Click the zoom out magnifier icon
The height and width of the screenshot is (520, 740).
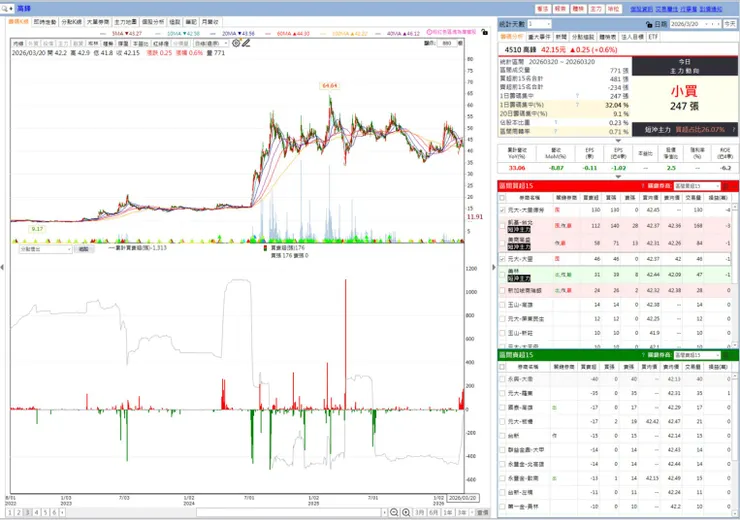coord(394,512)
